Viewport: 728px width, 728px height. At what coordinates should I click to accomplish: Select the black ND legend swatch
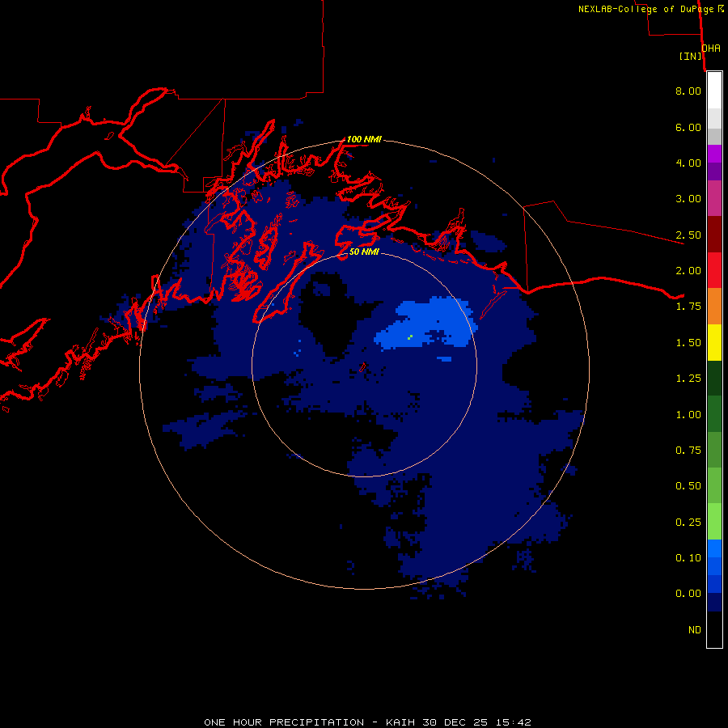[x=714, y=629]
